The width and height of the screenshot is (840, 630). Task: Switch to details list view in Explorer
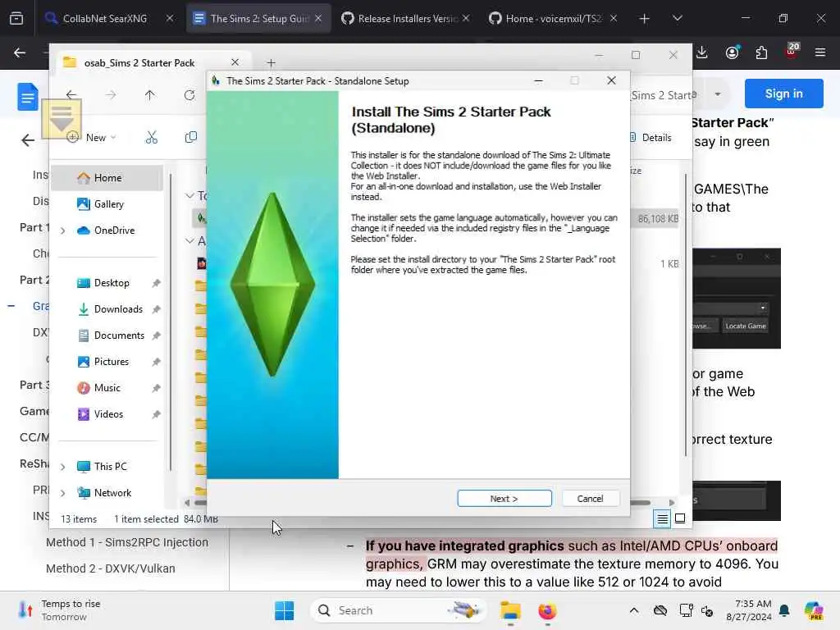point(662,518)
